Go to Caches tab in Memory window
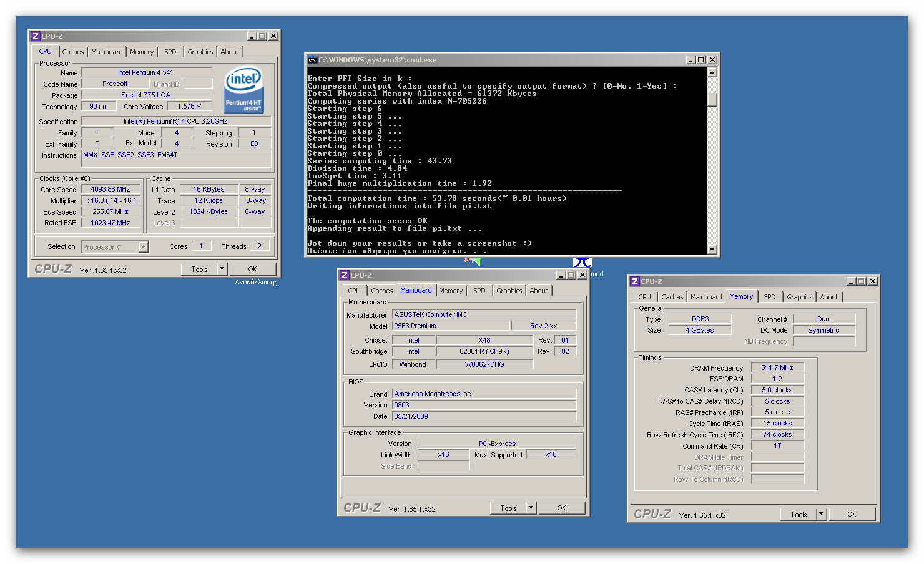The image size is (924, 564). pos(672,297)
